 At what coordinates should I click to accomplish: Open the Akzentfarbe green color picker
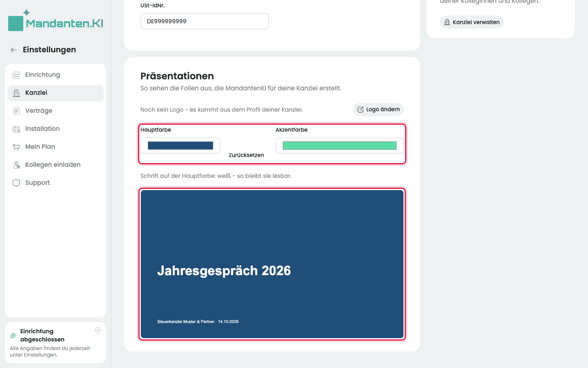[x=340, y=146]
